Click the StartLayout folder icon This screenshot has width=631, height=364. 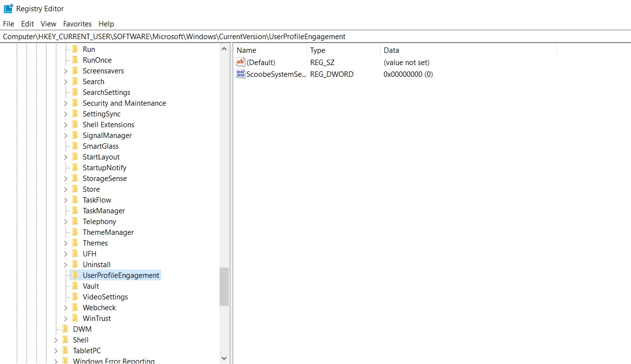pos(75,157)
